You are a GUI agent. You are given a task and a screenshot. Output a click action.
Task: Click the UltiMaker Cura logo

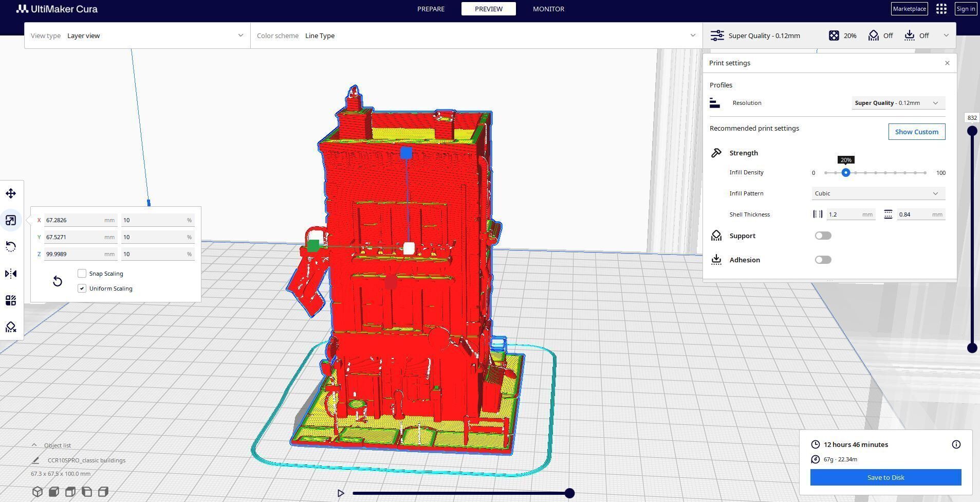[57, 9]
